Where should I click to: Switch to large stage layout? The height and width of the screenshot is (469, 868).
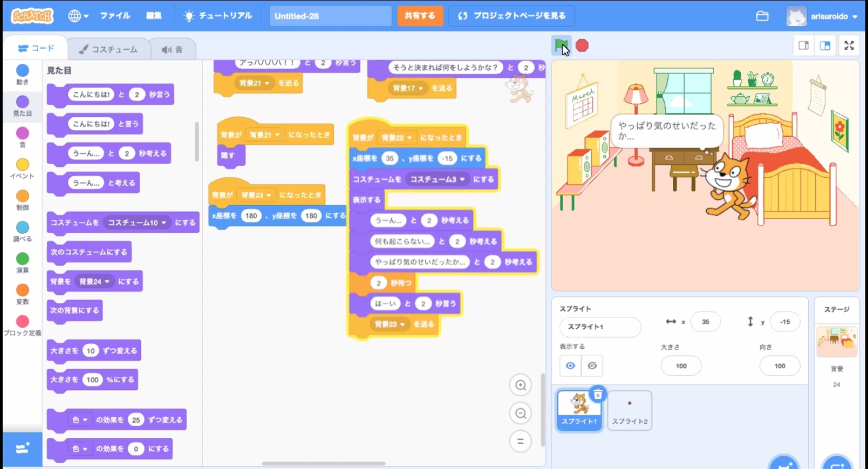825,46
